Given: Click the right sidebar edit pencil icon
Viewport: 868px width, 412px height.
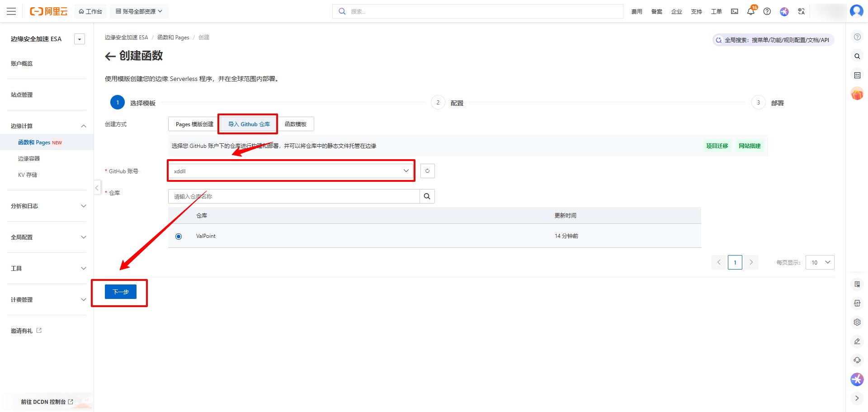Looking at the screenshot, I should [x=857, y=341].
